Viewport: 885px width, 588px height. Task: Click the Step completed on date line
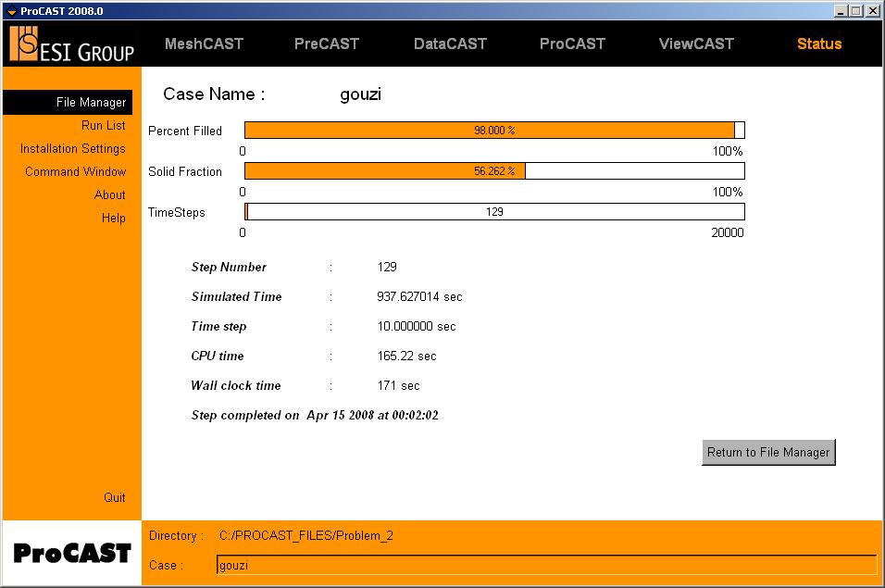pos(315,416)
